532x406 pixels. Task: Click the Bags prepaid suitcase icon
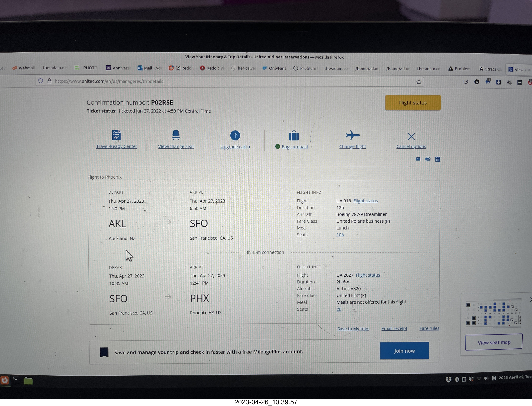click(294, 136)
